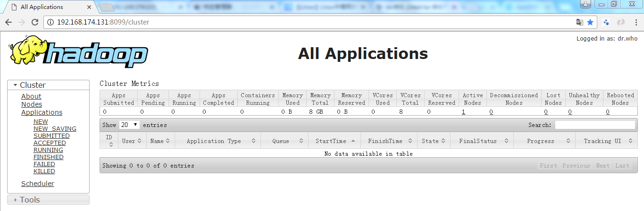644x211 pixels.
Task: Filter applications by NEW state
Action: point(41,121)
